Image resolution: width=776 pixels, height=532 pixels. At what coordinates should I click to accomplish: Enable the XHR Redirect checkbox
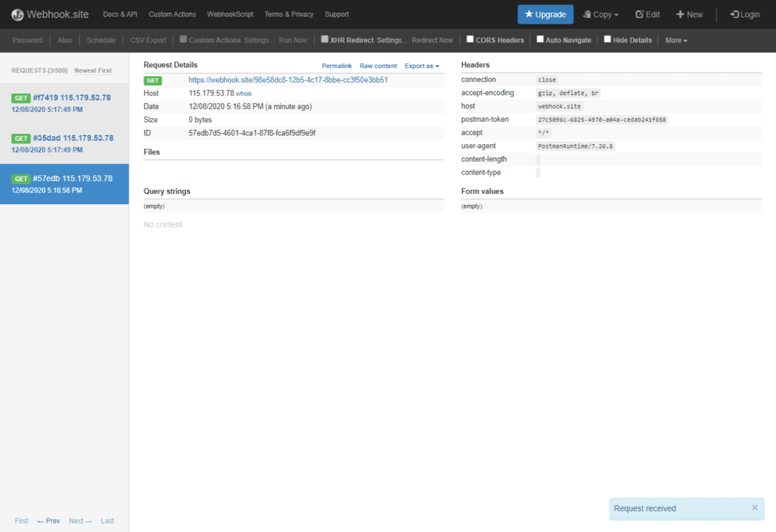pos(325,39)
